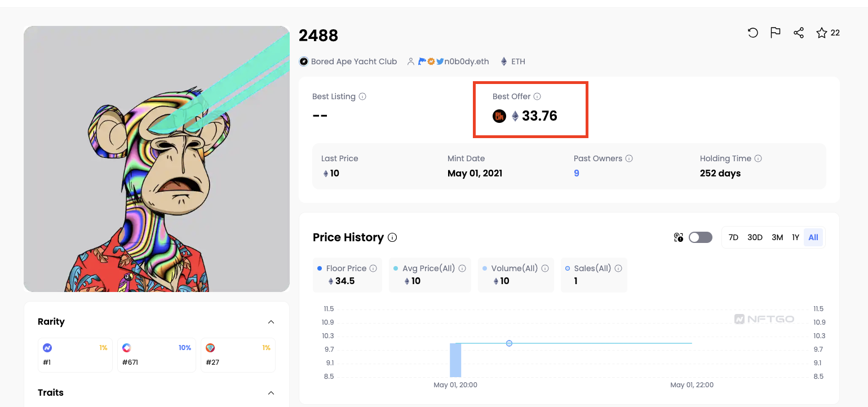The width and height of the screenshot is (868, 407).
Task: Click the Best Listing value --
Action: coord(320,116)
